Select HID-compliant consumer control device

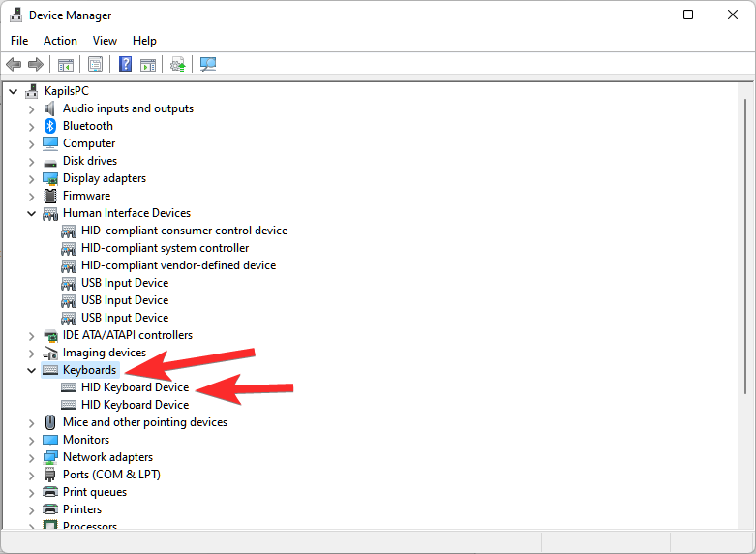tap(184, 231)
